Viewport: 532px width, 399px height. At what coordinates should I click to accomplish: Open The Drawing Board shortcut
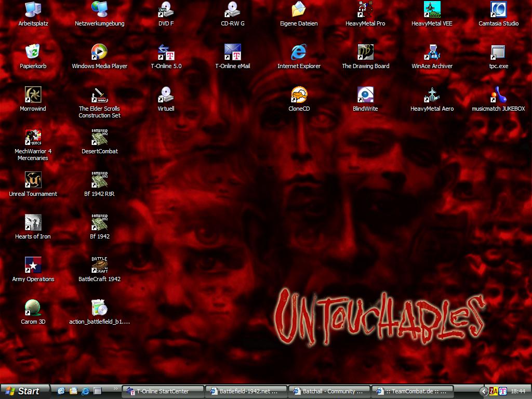(x=365, y=56)
